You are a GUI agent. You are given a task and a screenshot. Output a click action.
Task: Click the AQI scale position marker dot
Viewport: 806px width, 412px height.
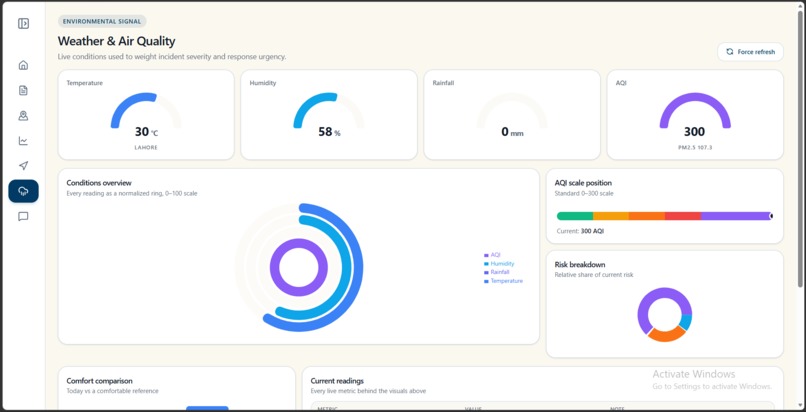(771, 216)
